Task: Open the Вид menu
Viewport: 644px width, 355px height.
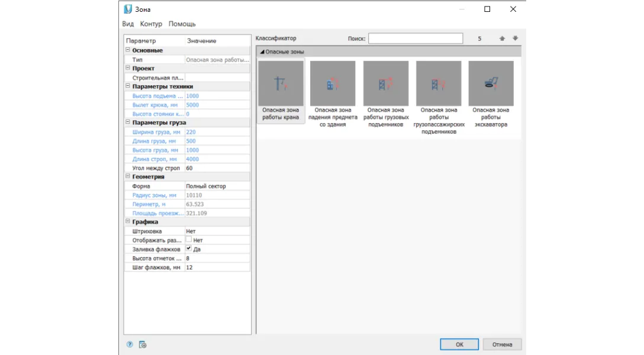Action: click(128, 24)
